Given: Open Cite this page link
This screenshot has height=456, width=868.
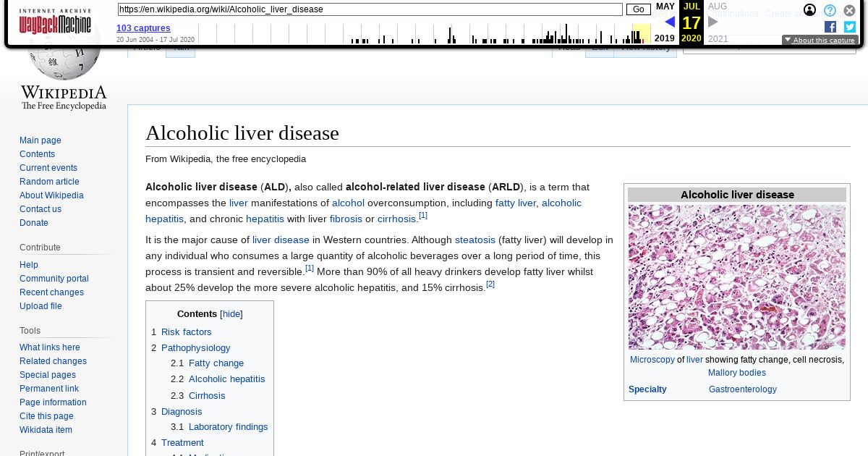Looking at the screenshot, I should 46,416.
